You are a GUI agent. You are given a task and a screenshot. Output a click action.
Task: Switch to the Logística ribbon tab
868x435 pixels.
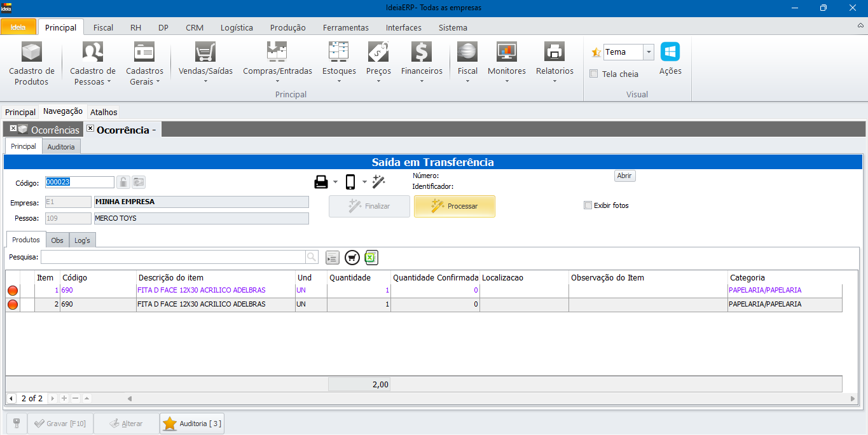coord(237,27)
